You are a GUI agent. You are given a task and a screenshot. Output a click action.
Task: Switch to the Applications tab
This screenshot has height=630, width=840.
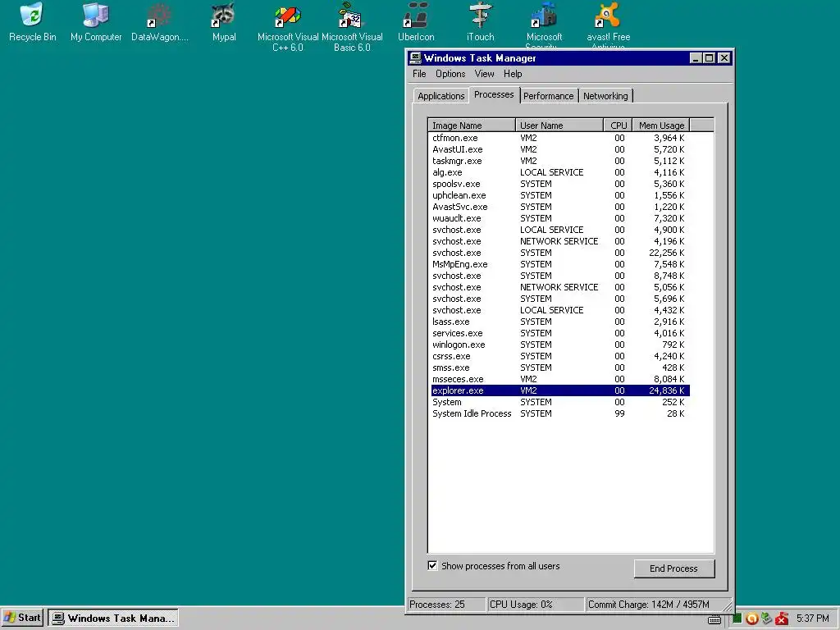coord(441,96)
